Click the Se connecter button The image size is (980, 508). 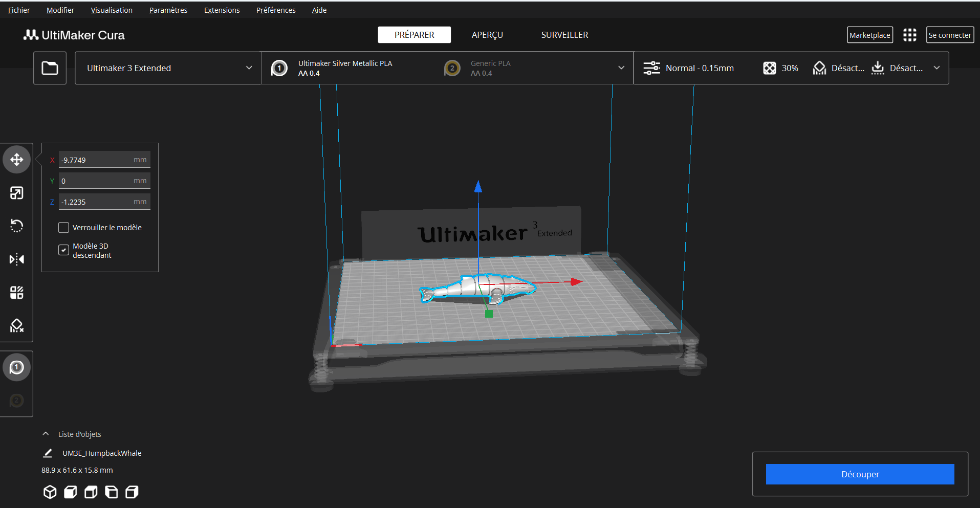949,35
